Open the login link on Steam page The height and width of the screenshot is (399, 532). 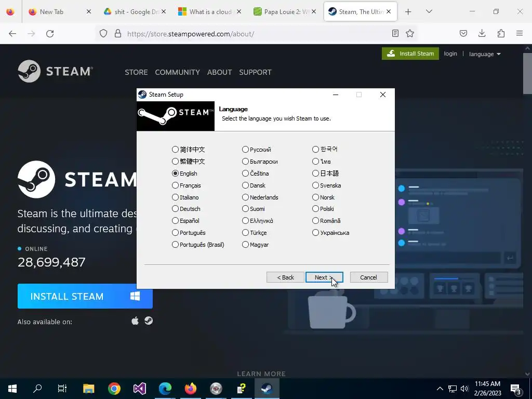[450, 54]
